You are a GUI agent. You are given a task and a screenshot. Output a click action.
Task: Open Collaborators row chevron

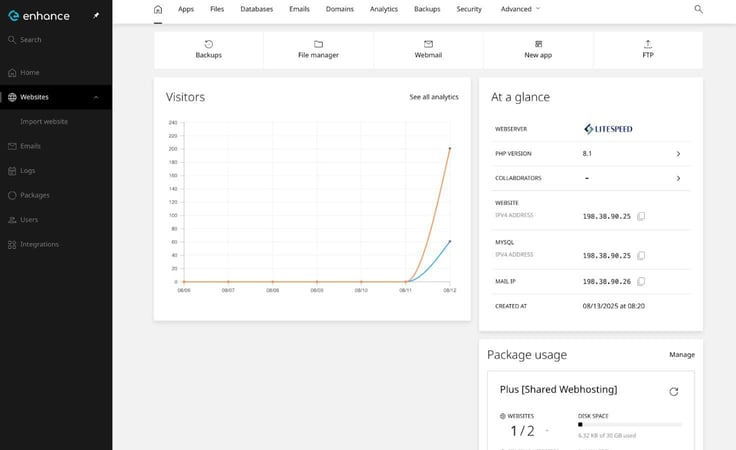[x=678, y=178]
